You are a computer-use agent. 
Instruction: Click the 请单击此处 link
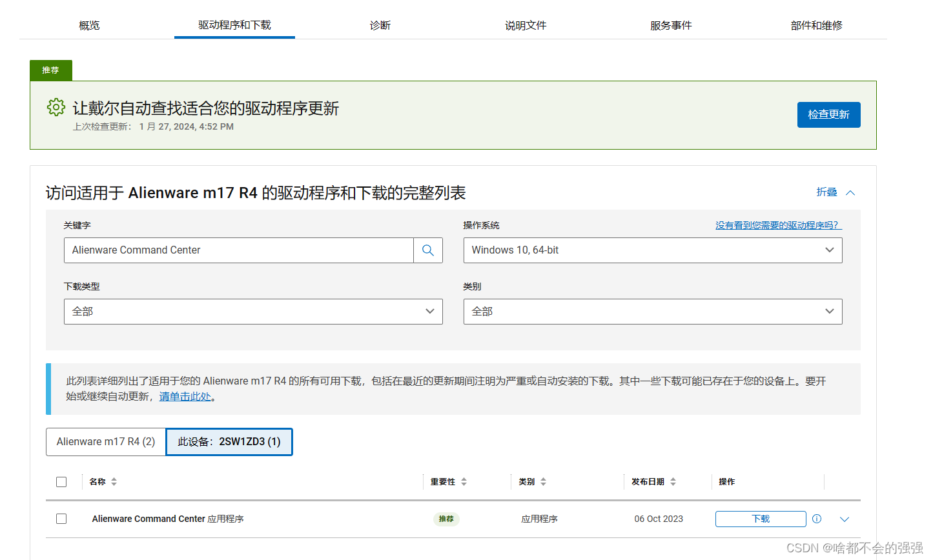185,396
